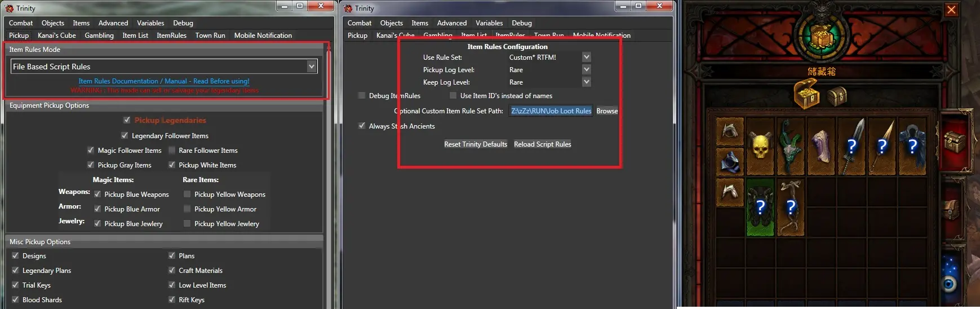The width and height of the screenshot is (980, 309).
Task: Enable Pickup Yellow Armor
Action: (x=187, y=209)
